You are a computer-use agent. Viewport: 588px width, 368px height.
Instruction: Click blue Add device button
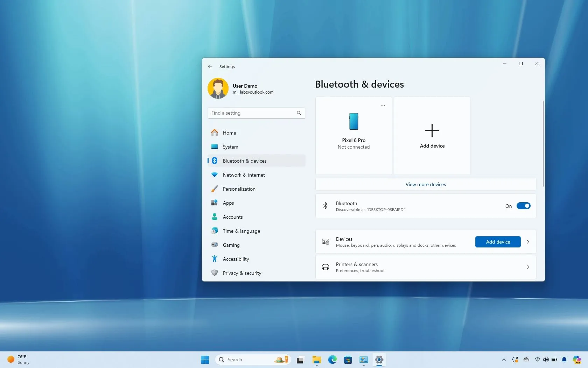click(498, 242)
